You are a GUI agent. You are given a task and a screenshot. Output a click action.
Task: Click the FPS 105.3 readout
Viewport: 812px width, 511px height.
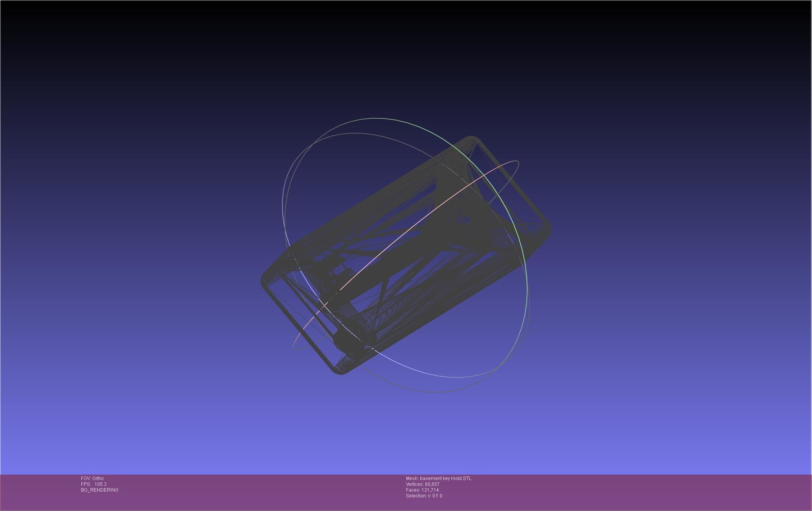click(94, 484)
